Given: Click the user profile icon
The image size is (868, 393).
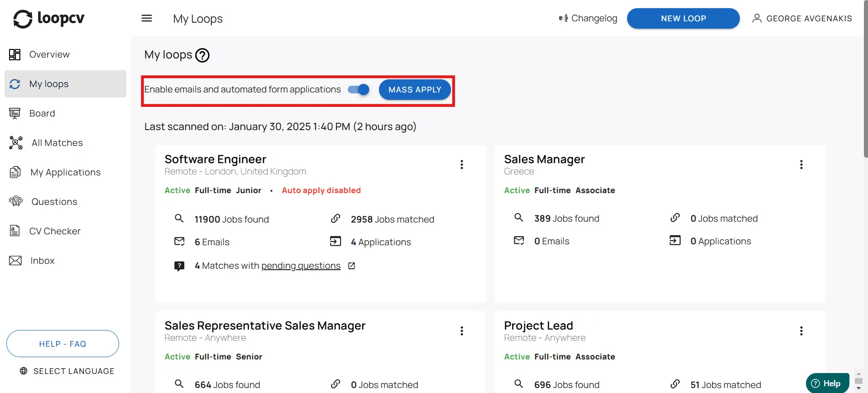Looking at the screenshot, I should pos(757,18).
